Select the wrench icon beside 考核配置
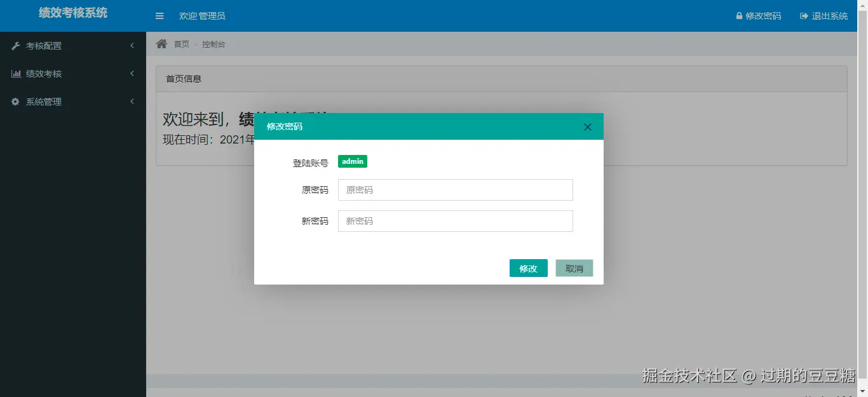The width and height of the screenshot is (868, 397). [15, 45]
